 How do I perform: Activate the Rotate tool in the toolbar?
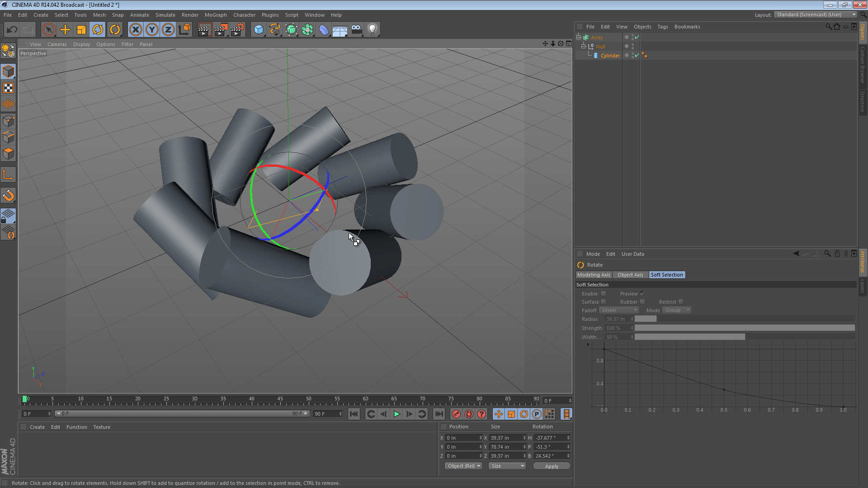click(98, 29)
